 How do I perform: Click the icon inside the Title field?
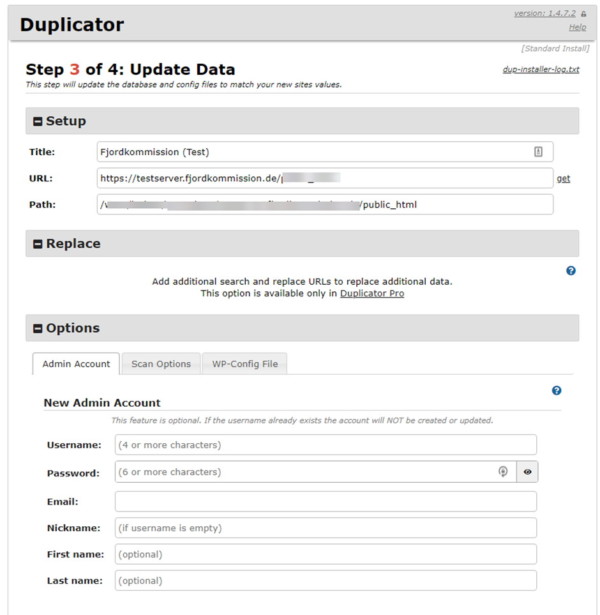(x=538, y=151)
